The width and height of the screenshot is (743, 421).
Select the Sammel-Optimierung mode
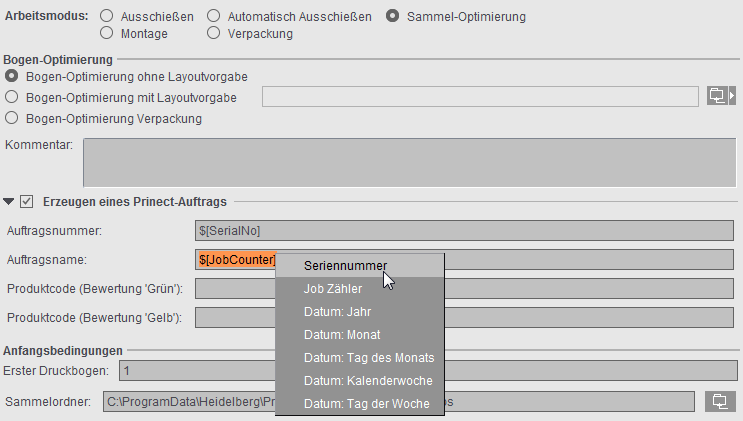click(392, 16)
